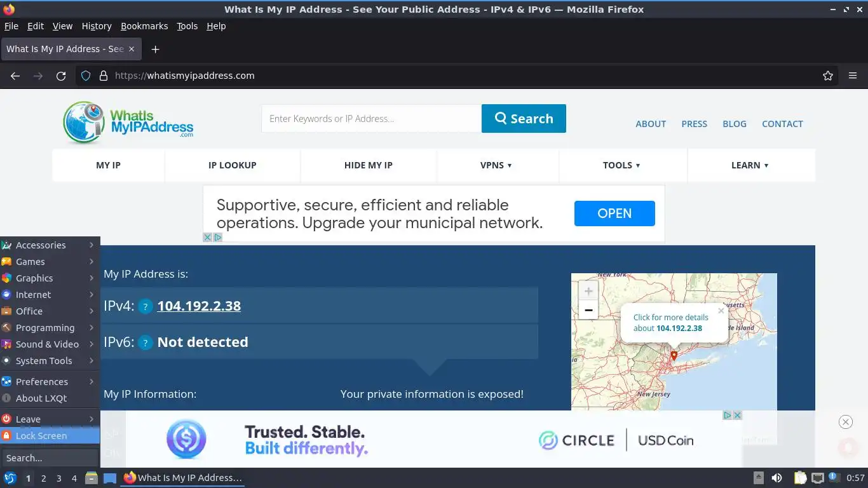Open the network monitor tray icon

[818, 478]
